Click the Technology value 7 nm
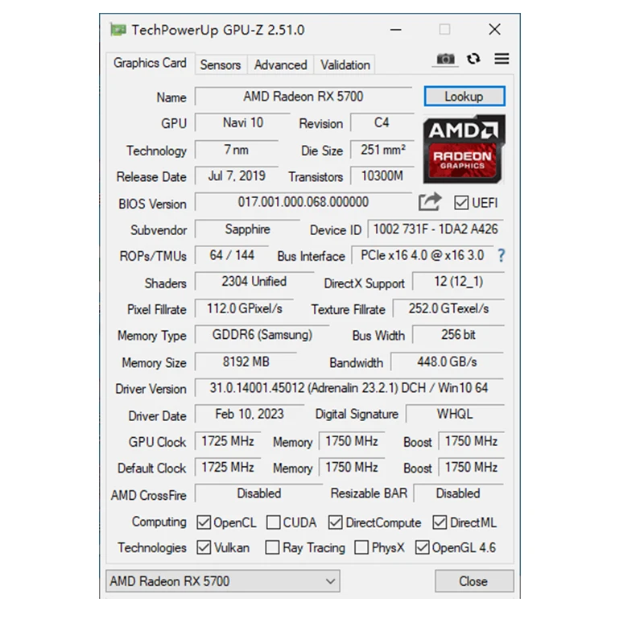 (x=236, y=150)
